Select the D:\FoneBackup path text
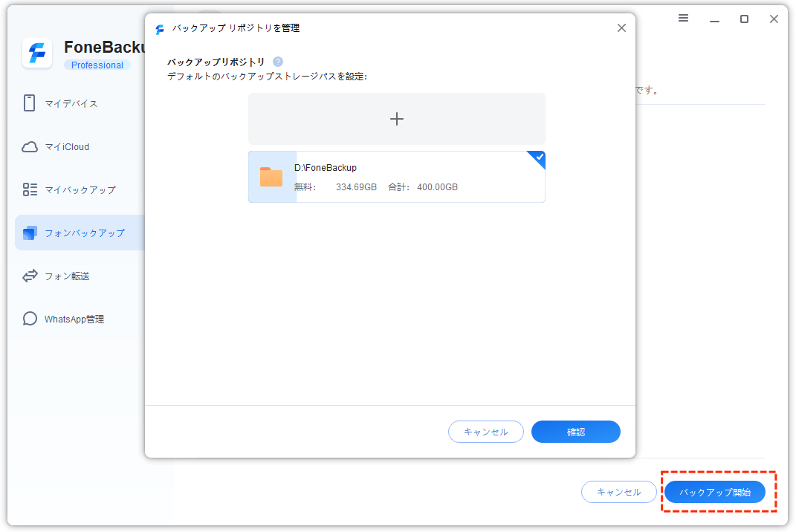 pos(326,167)
